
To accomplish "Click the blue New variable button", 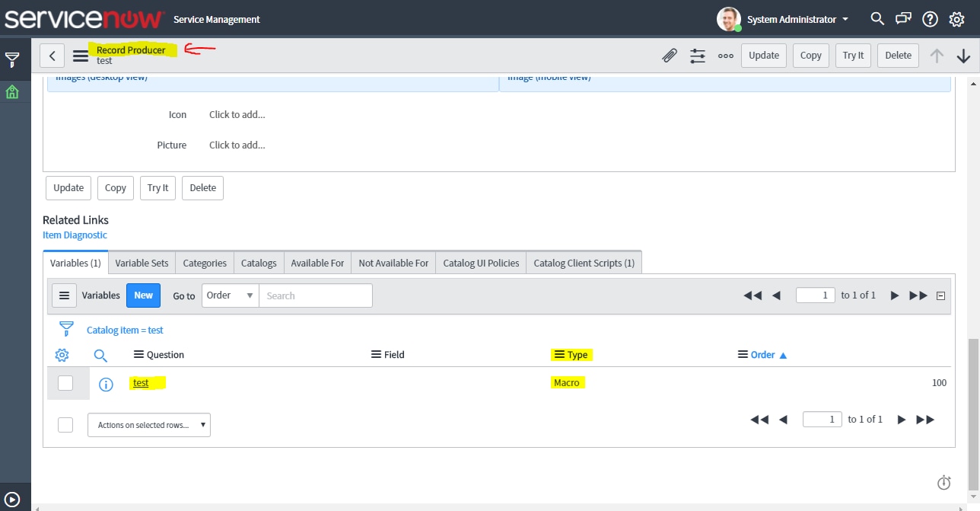I will click(144, 295).
